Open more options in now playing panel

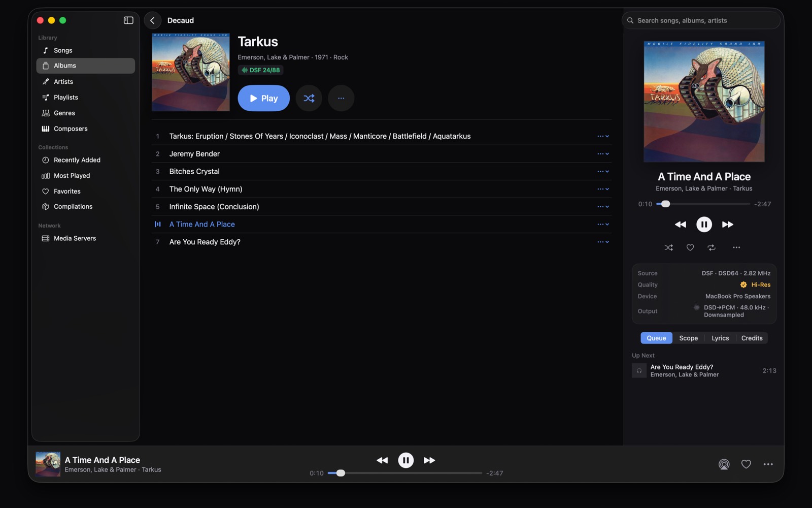[736, 247]
